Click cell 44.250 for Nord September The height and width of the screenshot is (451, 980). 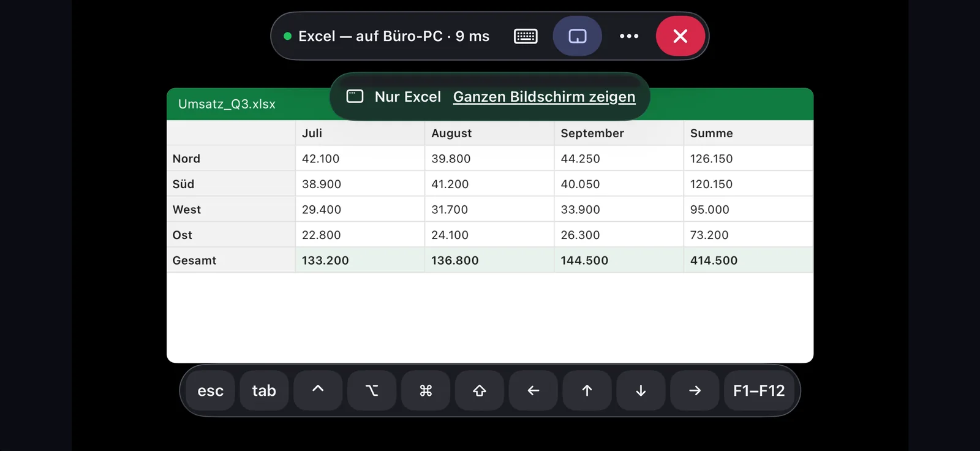point(619,159)
